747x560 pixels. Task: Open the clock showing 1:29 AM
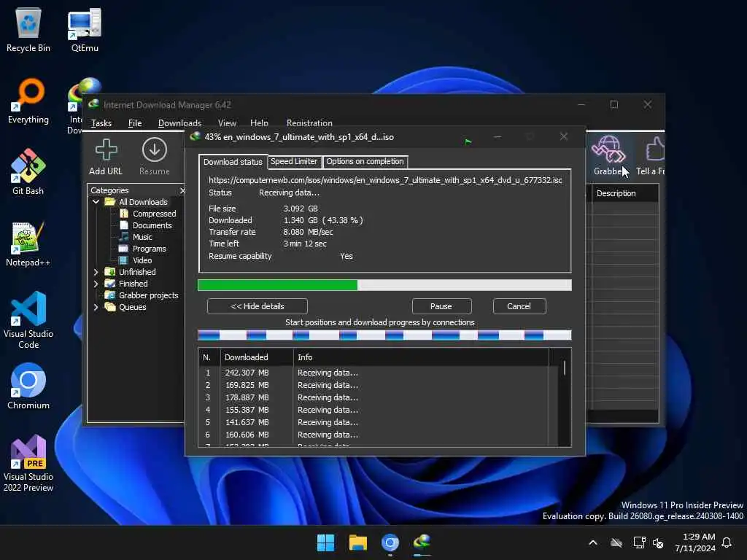(x=695, y=542)
